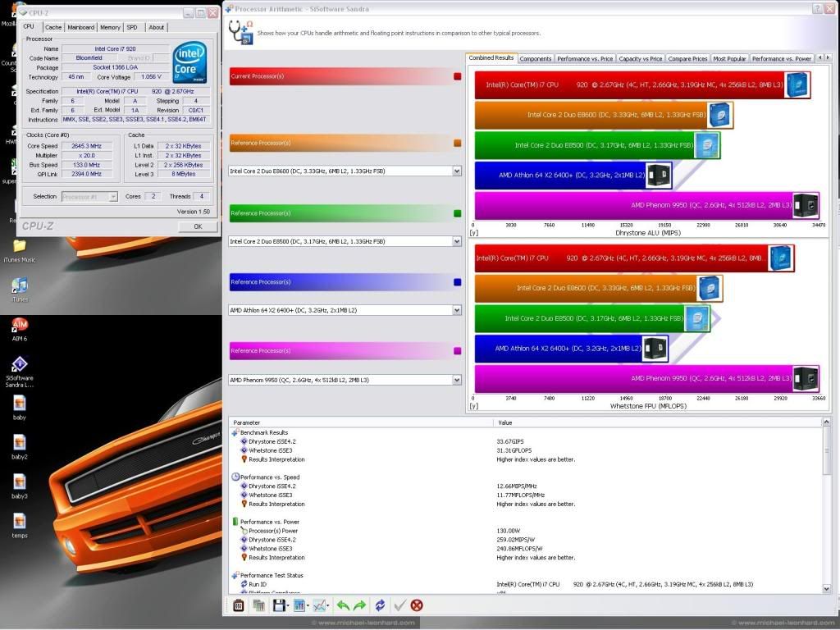Open the AMD Athlon 64 X2 reference dropdown
Screen dimensions: 840x630
pyautogui.click(x=456, y=310)
